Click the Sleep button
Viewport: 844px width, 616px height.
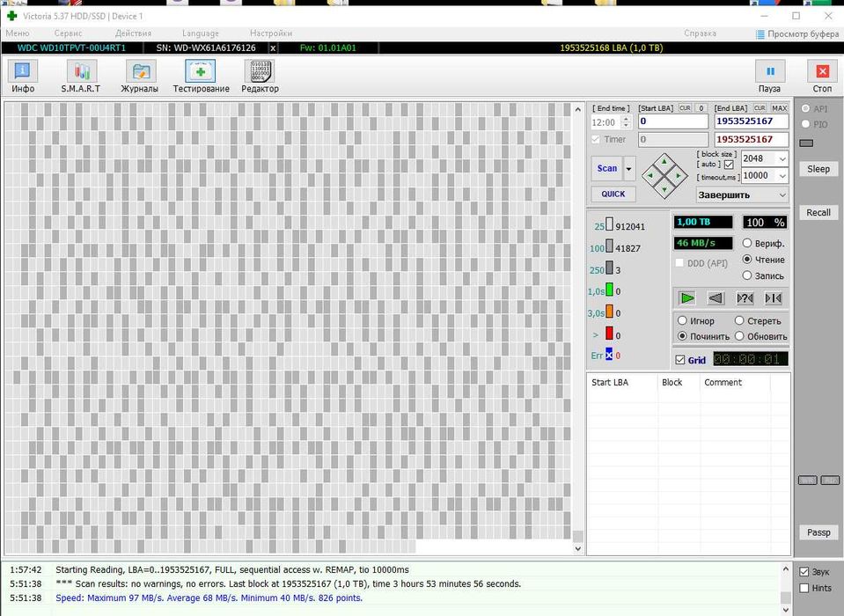point(818,169)
